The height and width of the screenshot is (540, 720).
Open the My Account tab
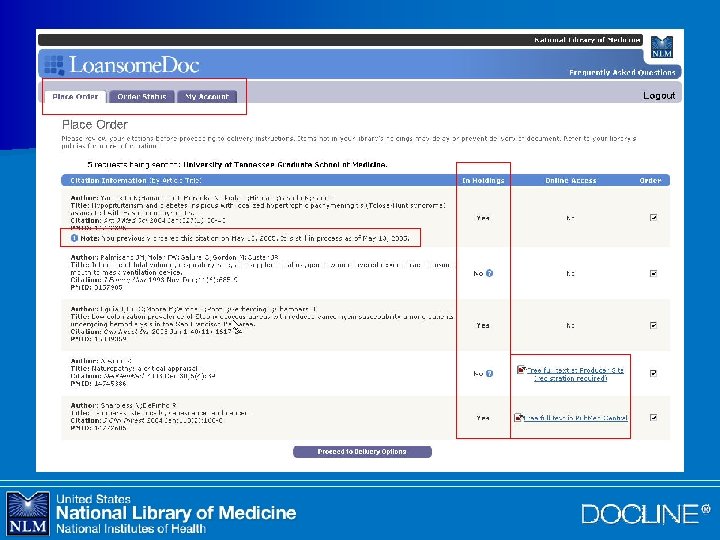(x=207, y=96)
